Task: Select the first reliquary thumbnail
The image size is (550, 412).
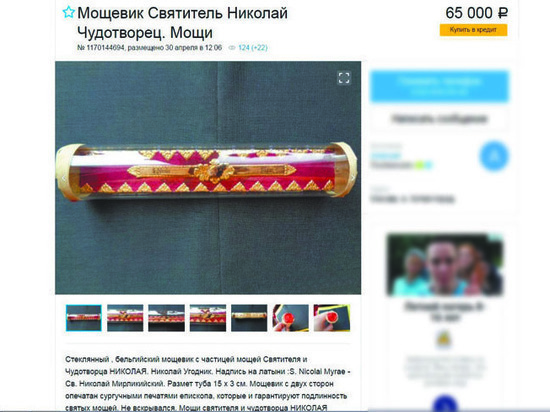Action: click(84, 318)
